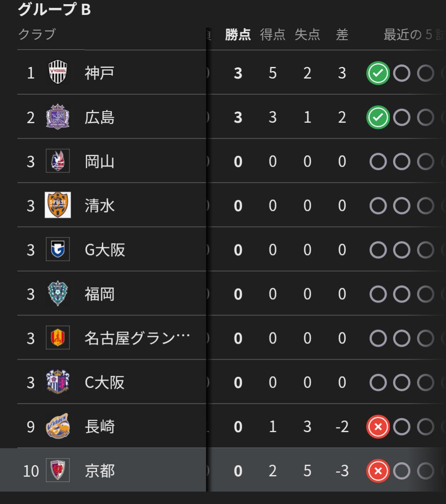
Task: Click Hiroshima's green win result icon
Action: coord(378,117)
